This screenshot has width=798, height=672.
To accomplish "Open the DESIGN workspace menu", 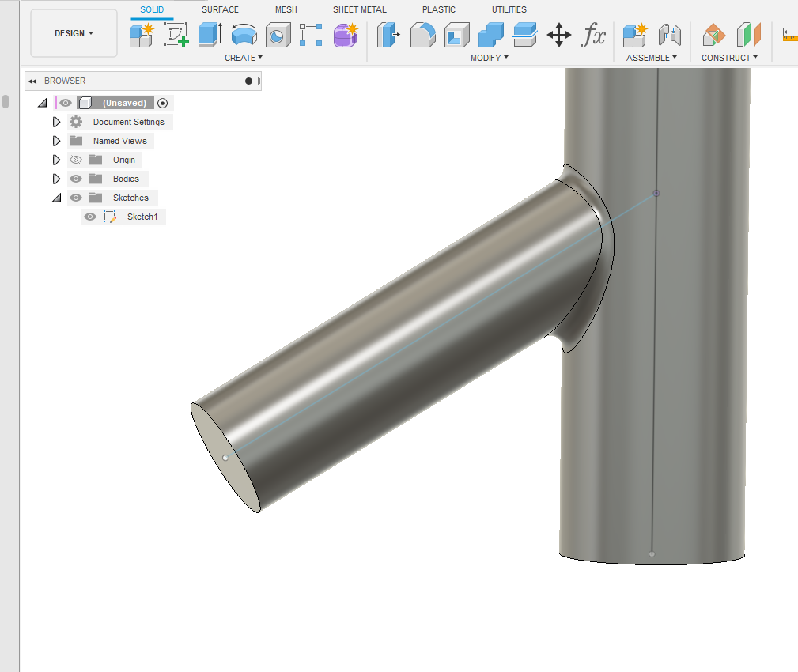I will pyautogui.click(x=74, y=33).
